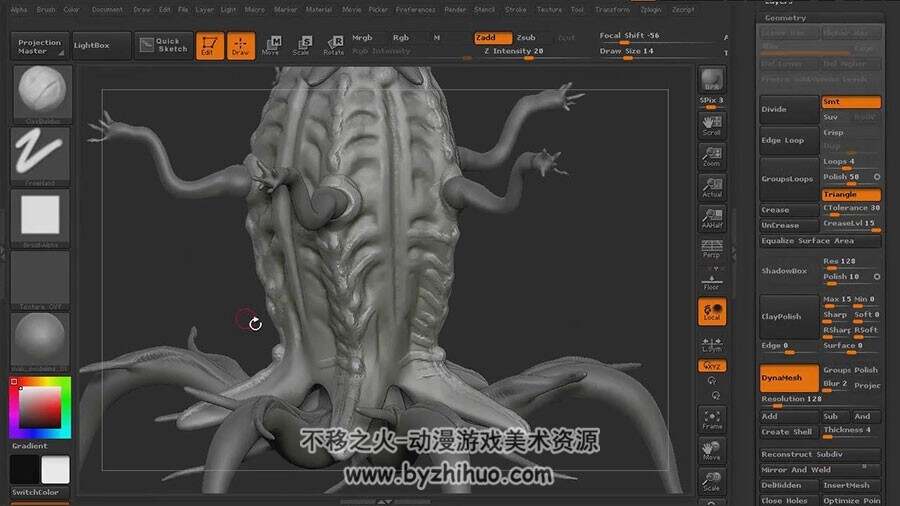This screenshot has width=900, height=506.
Task: Click Reconstruct Subdiv button
Action: (820, 454)
